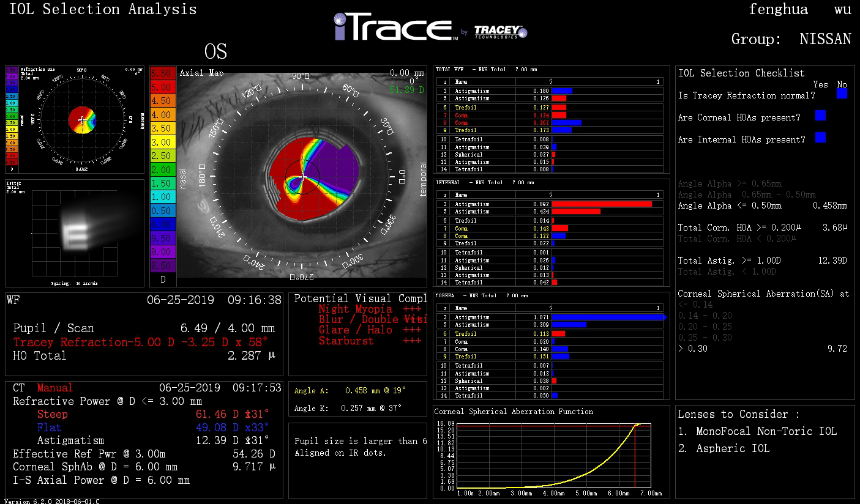Click Corneal SphAb 9.717 µ line
Screen dimensions: 860x504
pos(144,467)
